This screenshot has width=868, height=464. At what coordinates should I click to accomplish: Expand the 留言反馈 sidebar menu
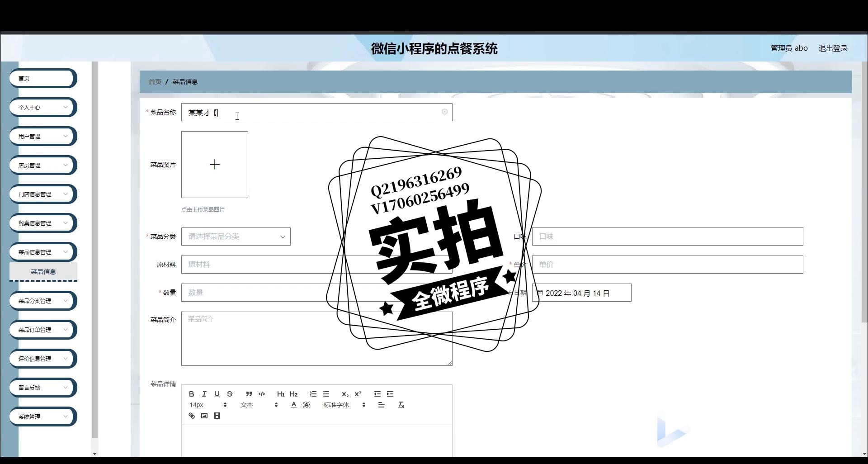point(43,388)
